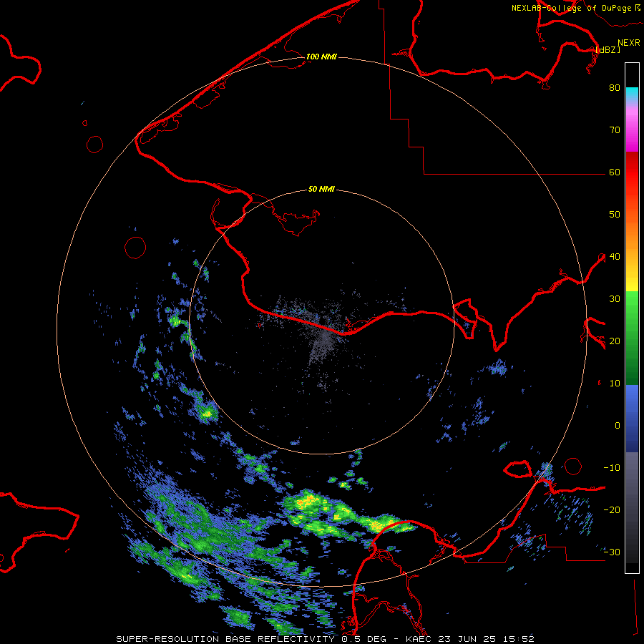Click the -20 value on the dBZ scale
The height and width of the screenshot is (644, 644).
tap(612, 509)
